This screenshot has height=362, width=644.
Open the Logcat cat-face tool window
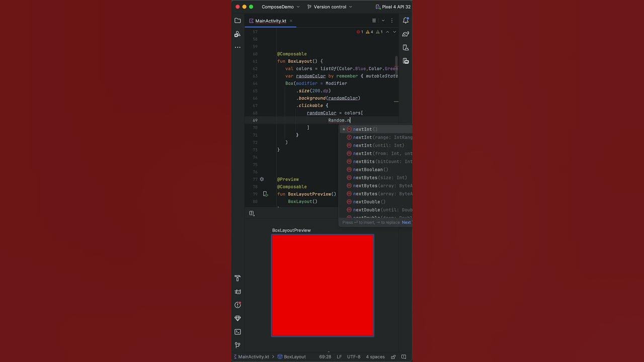237,292
